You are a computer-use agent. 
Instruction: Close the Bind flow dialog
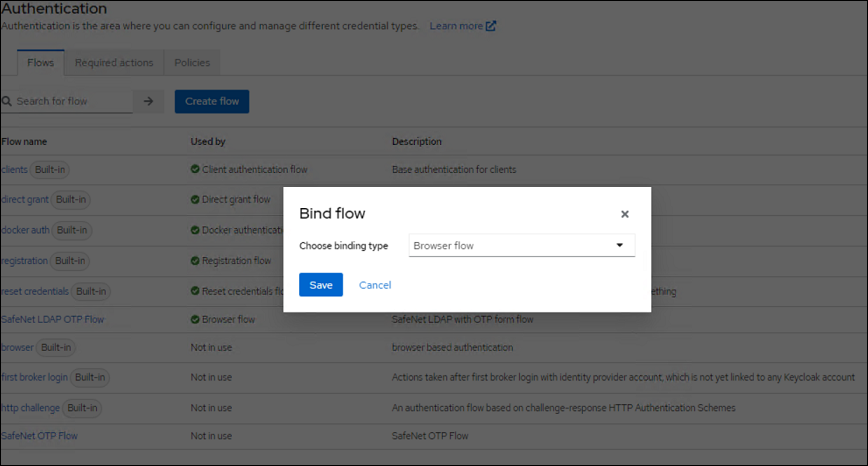tap(624, 214)
